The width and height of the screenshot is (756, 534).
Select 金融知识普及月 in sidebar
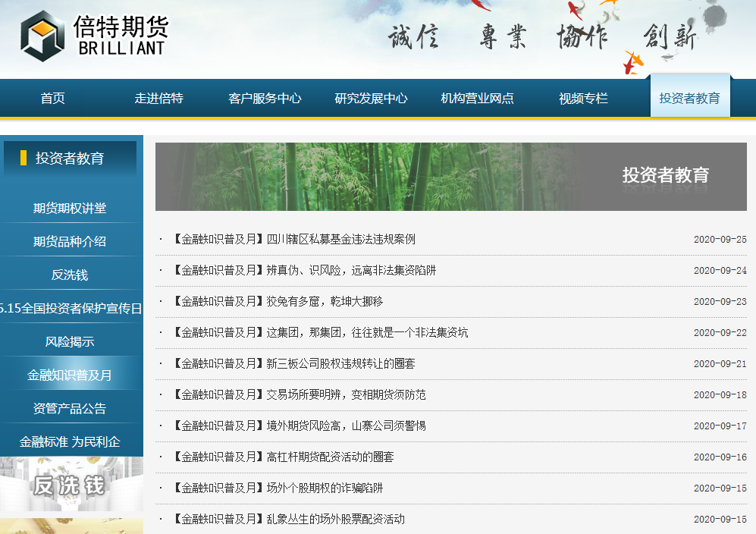point(70,375)
